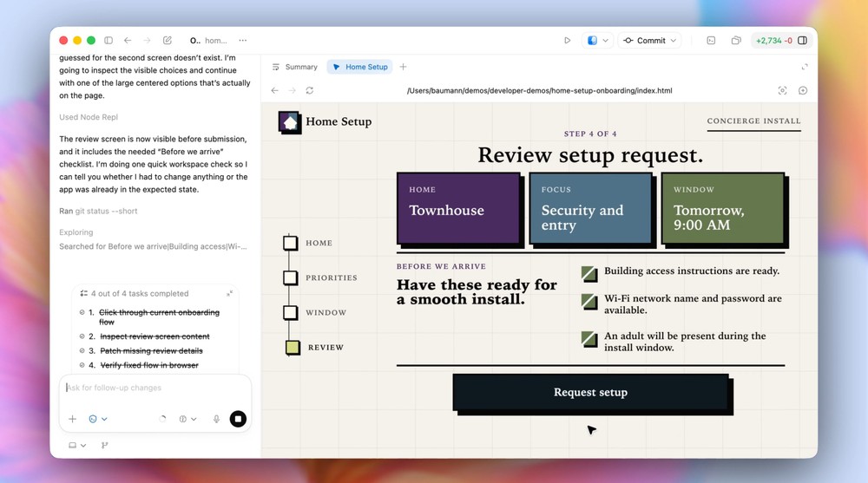
Task: Toggle the Building access instructions checkbox
Action: (x=589, y=274)
